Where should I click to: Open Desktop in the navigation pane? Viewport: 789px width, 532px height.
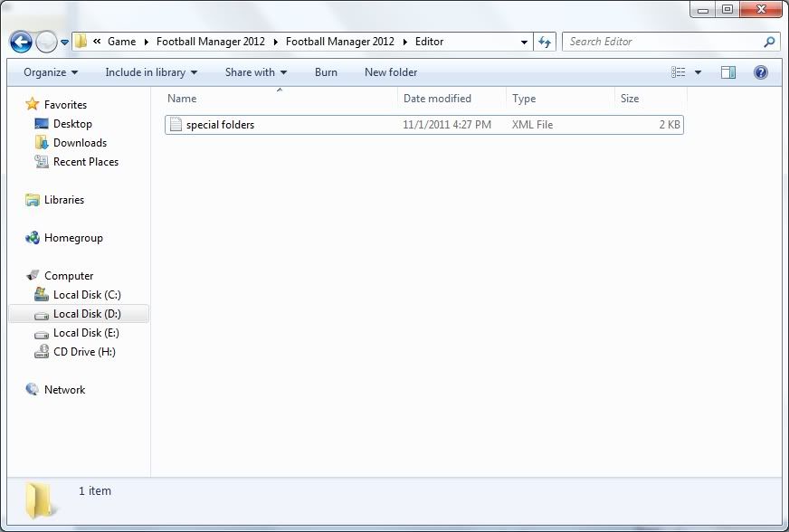click(72, 124)
